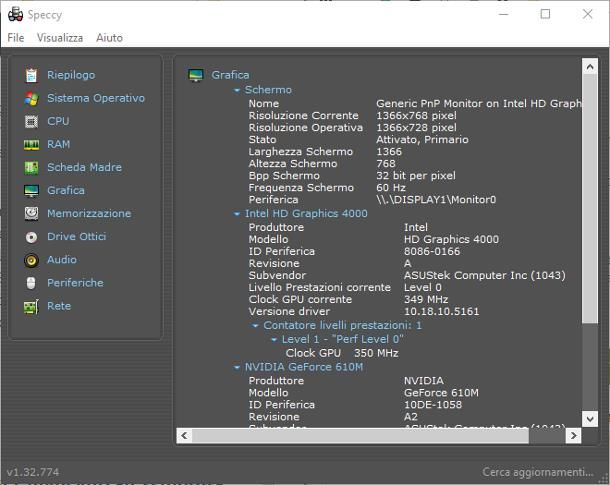This screenshot has height=485, width=610.
Task: Click the horizontal scrollbar thumb
Action: pos(360,435)
